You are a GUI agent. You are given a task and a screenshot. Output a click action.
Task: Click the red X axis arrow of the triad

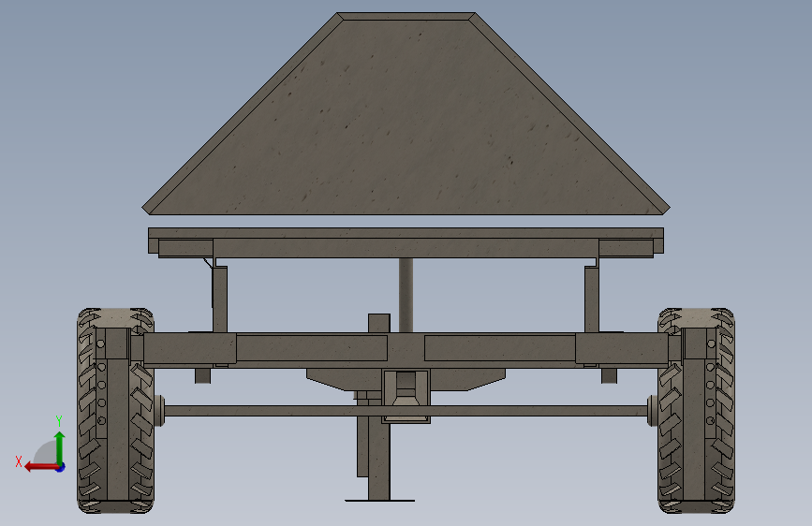coord(40,467)
